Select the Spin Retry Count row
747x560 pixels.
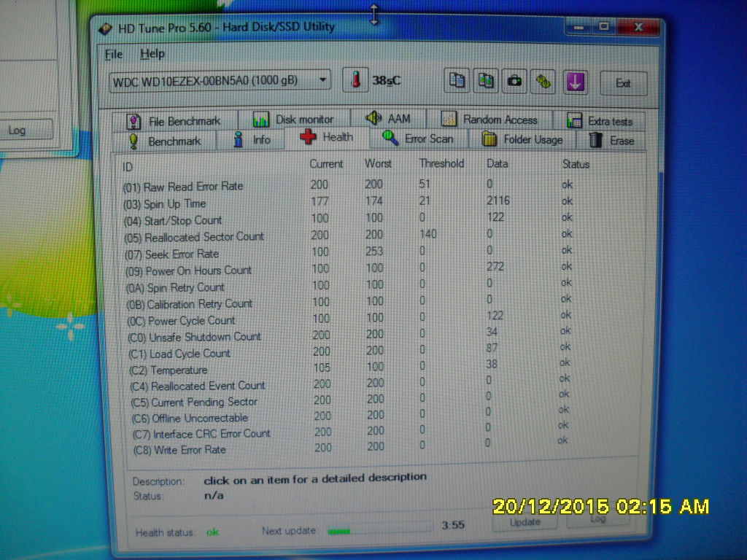coord(348,286)
